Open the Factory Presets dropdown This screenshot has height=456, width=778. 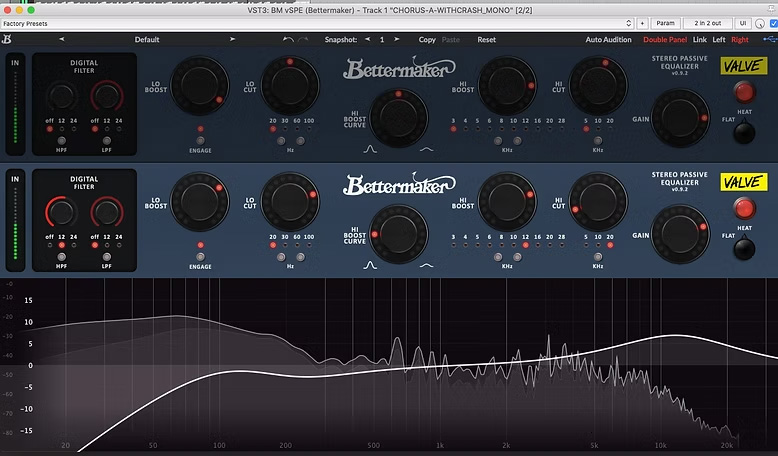[318, 23]
